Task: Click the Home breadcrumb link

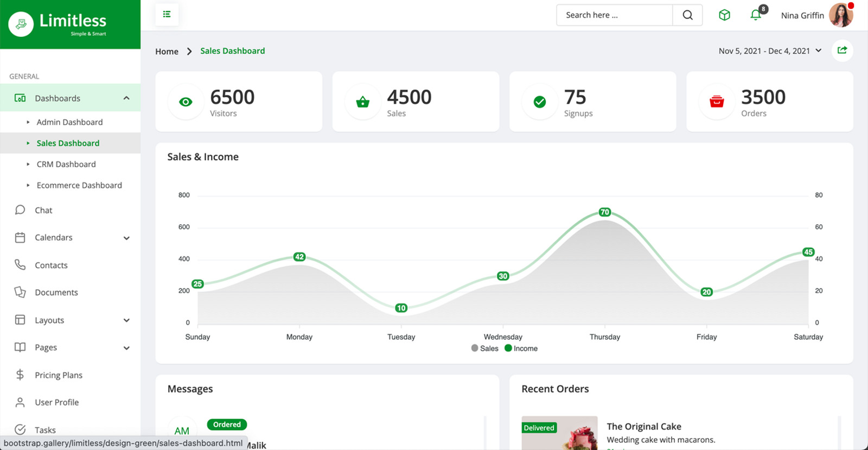Action: pos(167,52)
